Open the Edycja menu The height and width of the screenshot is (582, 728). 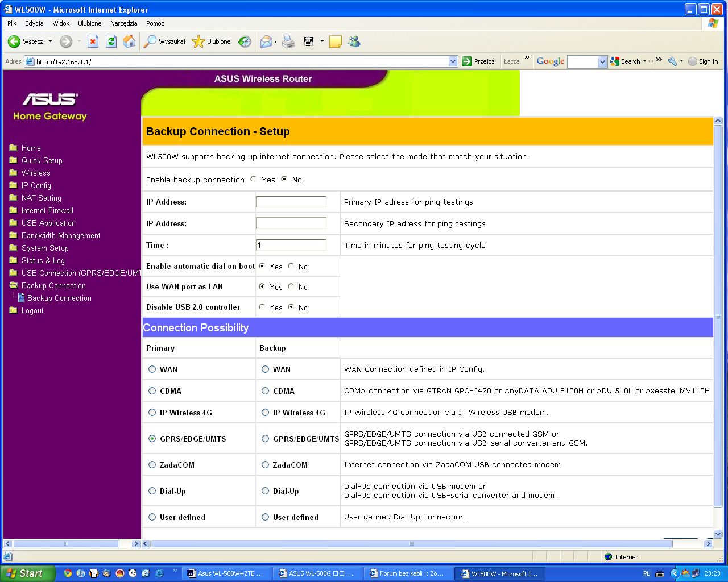[34, 23]
